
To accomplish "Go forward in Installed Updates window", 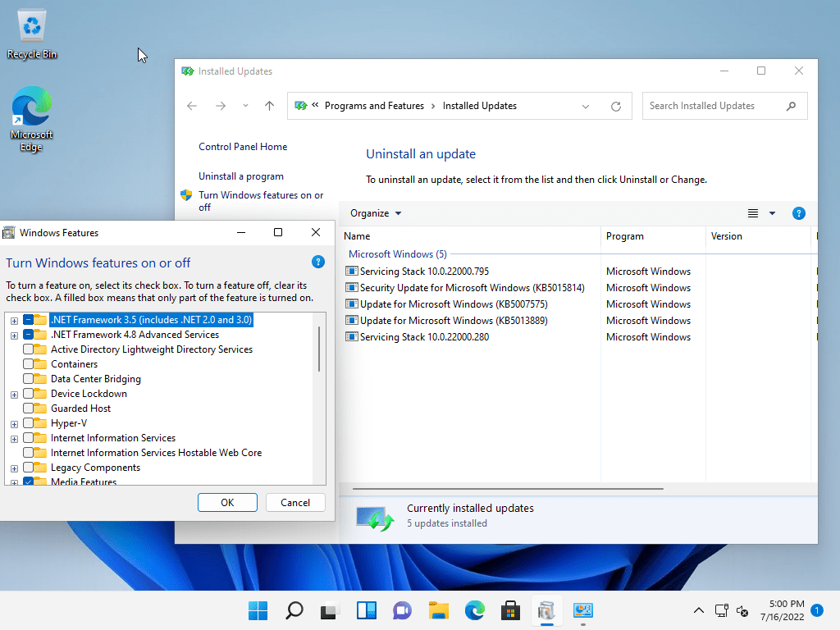I will (221, 106).
